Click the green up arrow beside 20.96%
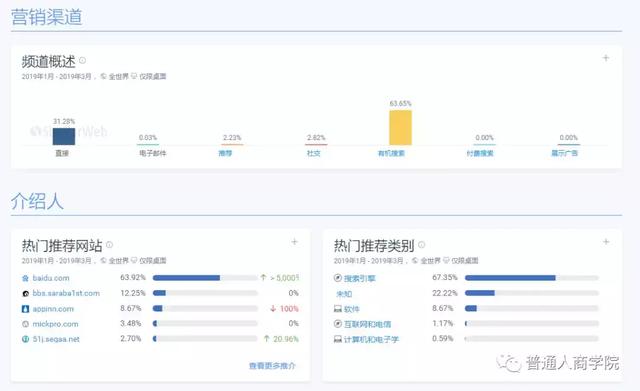The width and height of the screenshot is (640, 391). click(x=267, y=339)
